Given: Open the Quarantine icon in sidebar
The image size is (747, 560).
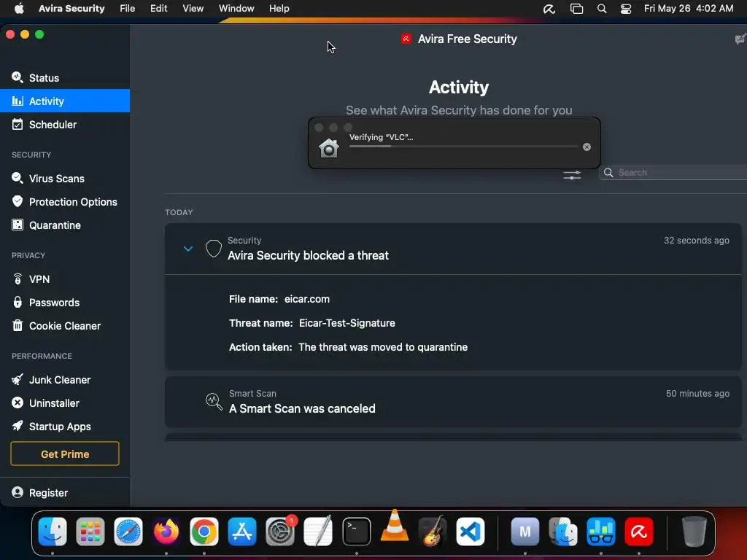Looking at the screenshot, I should pos(18,225).
